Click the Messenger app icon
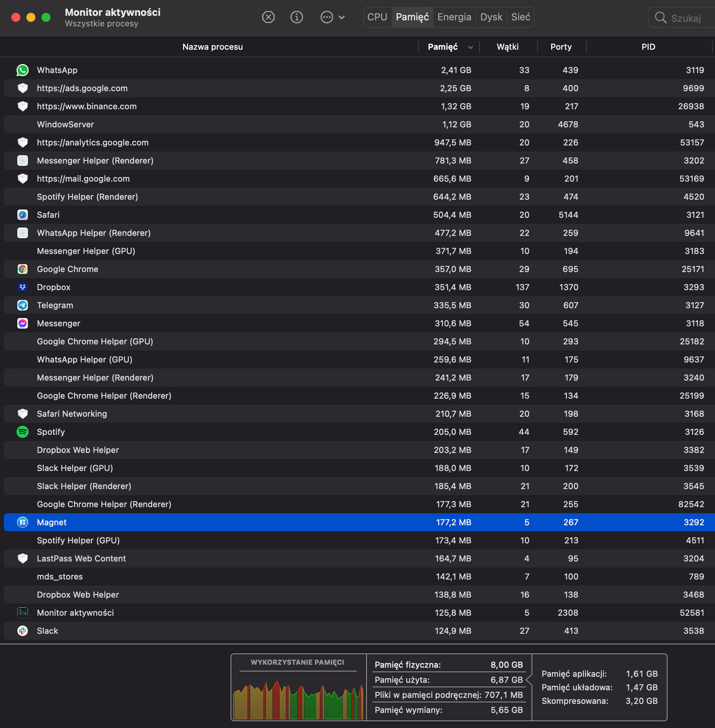This screenshot has height=728, width=715. [x=23, y=323]
